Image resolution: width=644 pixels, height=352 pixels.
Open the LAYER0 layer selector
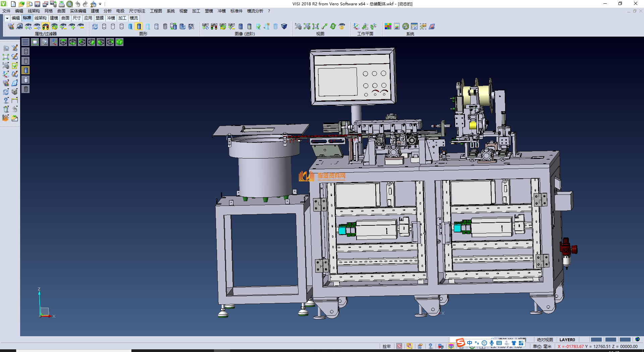567,340
